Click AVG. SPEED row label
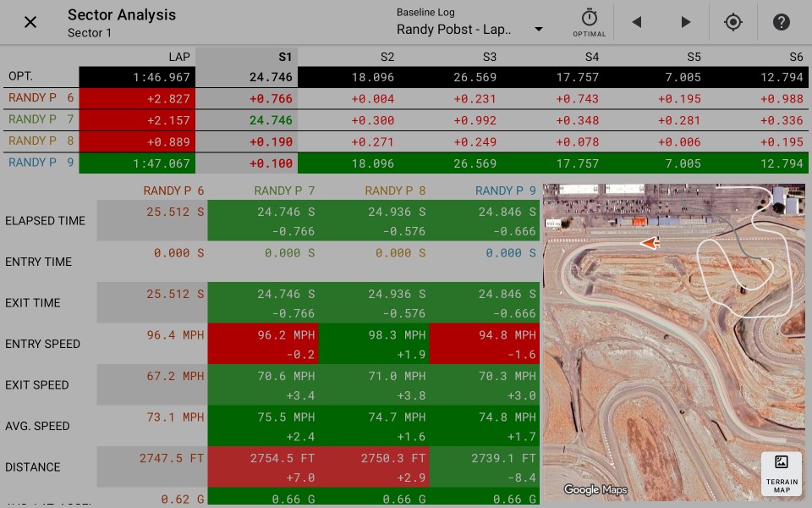Screen dimensions: 812x508 37,426
